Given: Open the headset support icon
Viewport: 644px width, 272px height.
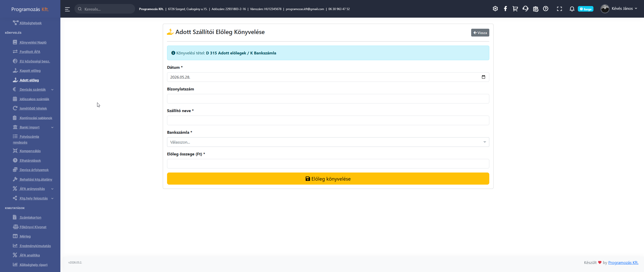Looking at the screenshot, I should point(525,9).
